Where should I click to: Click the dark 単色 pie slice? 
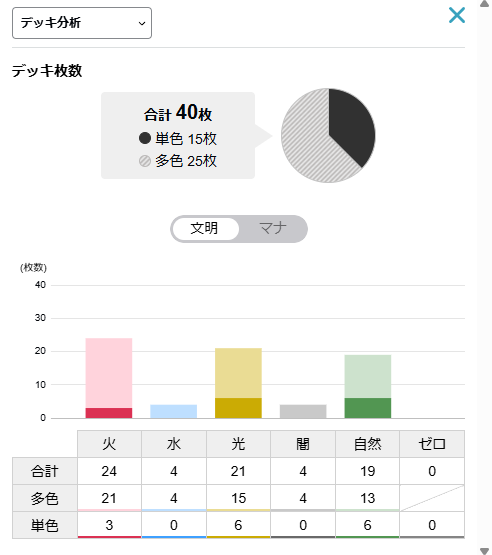[x=350, y=126]
